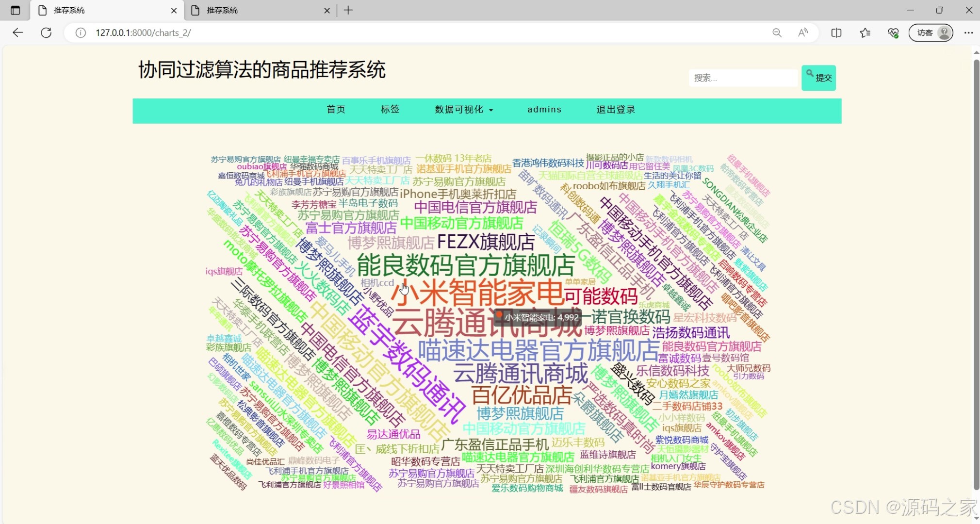980x524 pixels.
Task: Click the back navigation arrow
Action: [x=17, y=33]
